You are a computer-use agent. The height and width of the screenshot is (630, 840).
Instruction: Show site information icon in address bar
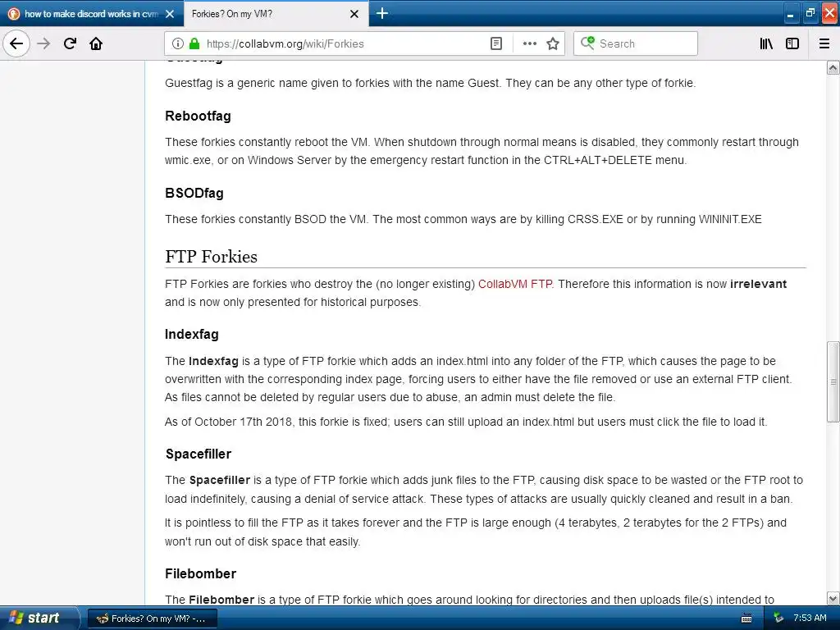coord(178,43)
